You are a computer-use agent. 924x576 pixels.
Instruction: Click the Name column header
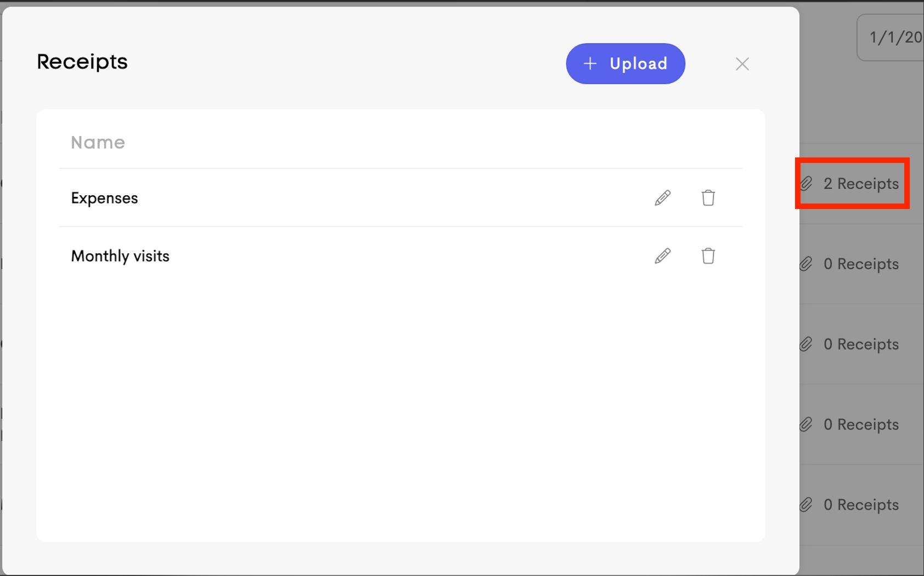pyautogui.click(x=98, y=143)
